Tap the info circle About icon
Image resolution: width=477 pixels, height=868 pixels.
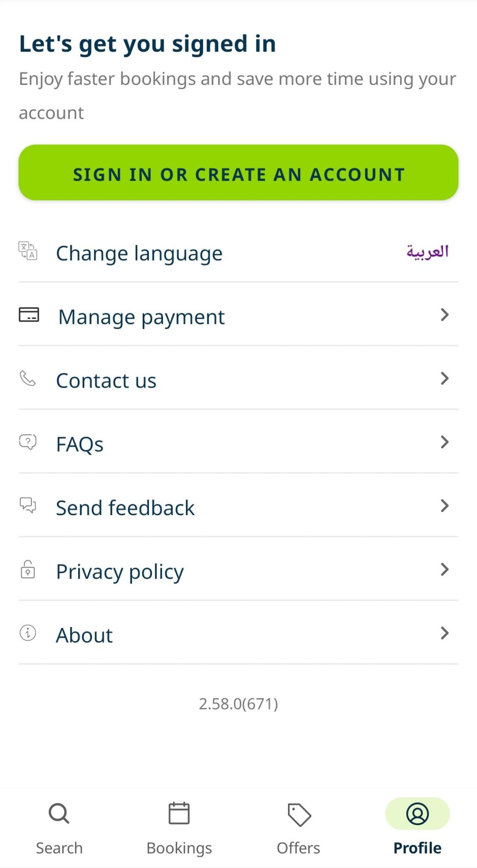(28, 633)
